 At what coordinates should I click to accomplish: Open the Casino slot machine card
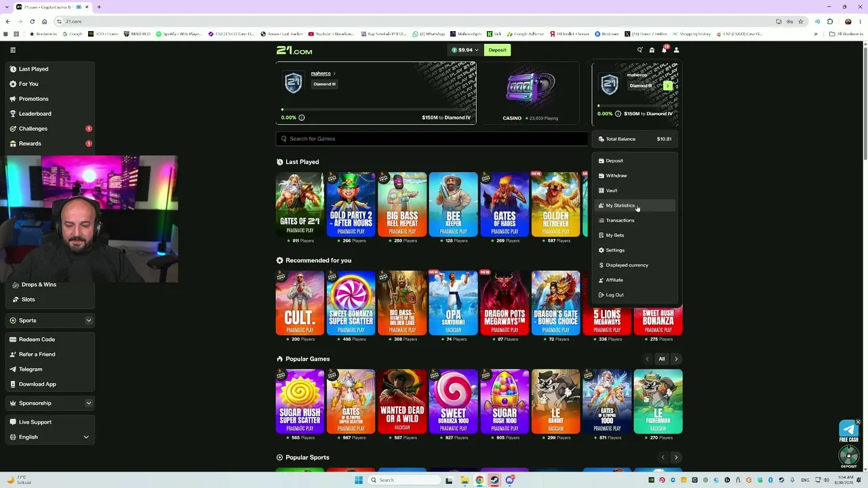click(x=530, y=94)
